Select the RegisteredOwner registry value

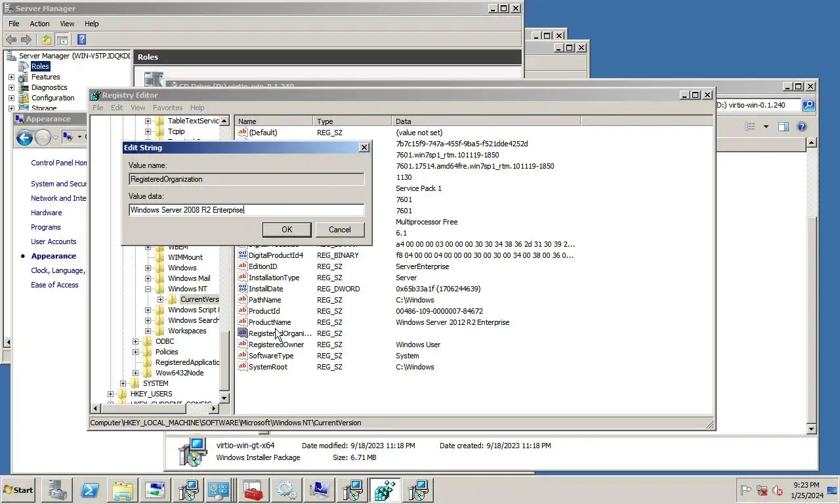[x=276, y=345]
